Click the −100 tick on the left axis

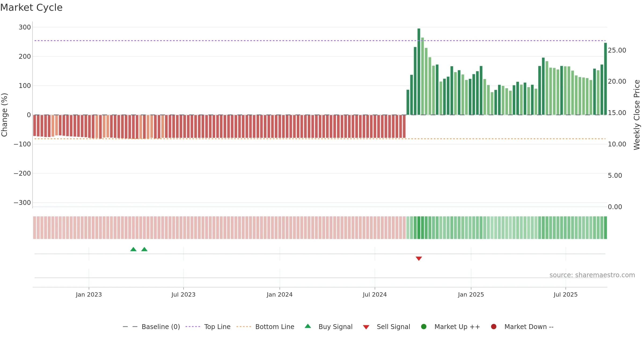pyautogui.click(x=22, y=144)
